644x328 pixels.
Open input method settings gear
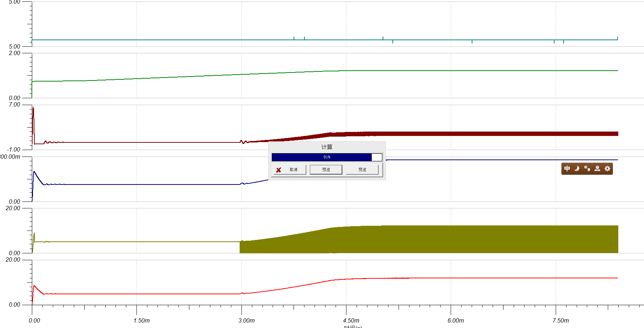[x=607, y=169]
